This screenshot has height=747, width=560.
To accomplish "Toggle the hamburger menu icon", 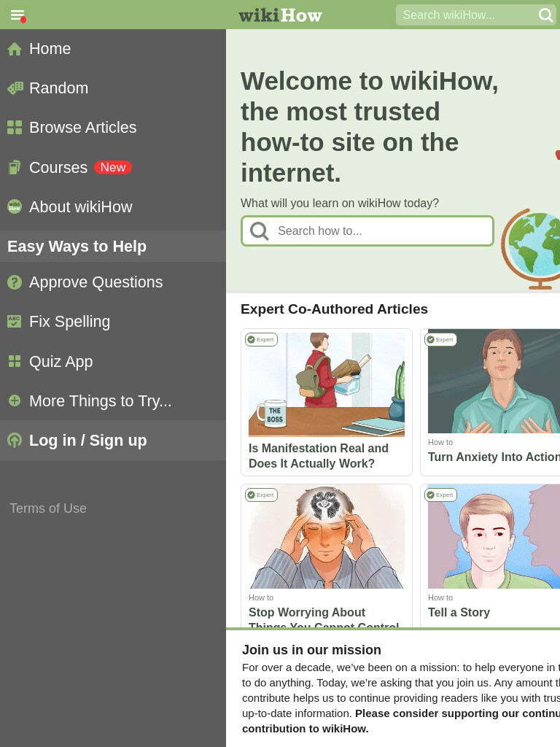I will pos(17,15).
